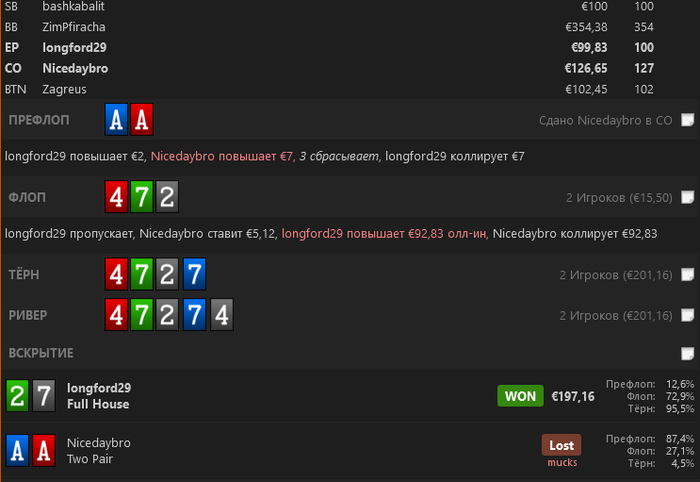Open the note icon on the Вскрытие row
The width and height of the screenshot is (700, 482).
pyautogui.click(x=688, y=353)
